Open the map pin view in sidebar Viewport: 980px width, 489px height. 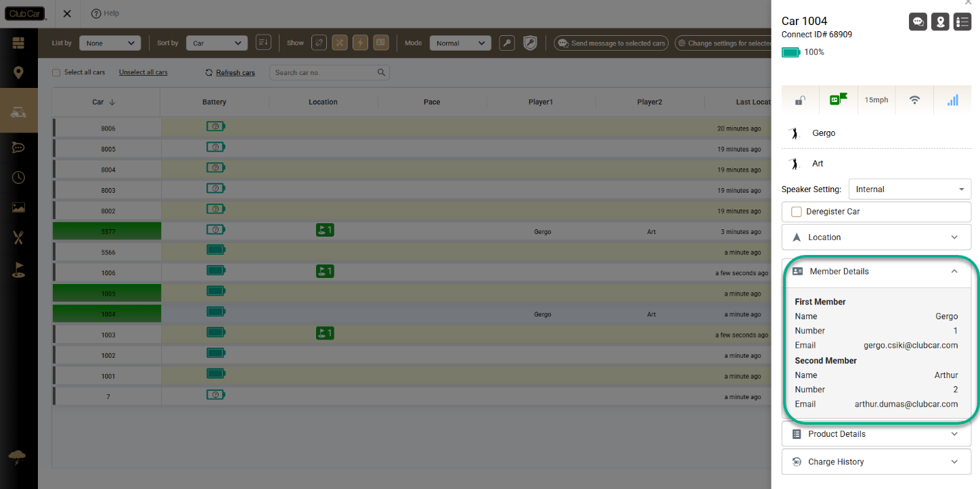(18, 72)
